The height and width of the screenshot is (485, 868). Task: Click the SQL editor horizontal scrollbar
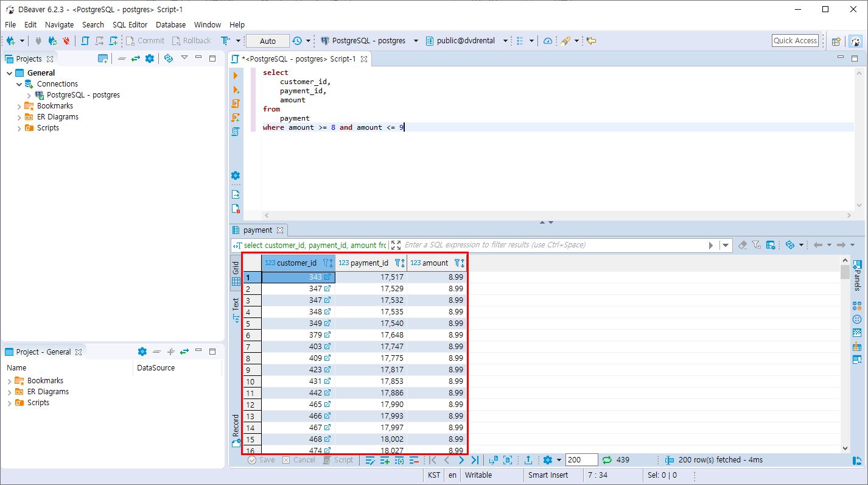coord(556,216)
